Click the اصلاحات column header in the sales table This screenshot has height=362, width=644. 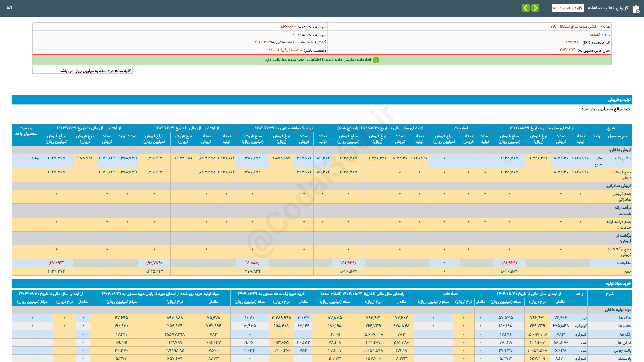click(x=461, y=128)
